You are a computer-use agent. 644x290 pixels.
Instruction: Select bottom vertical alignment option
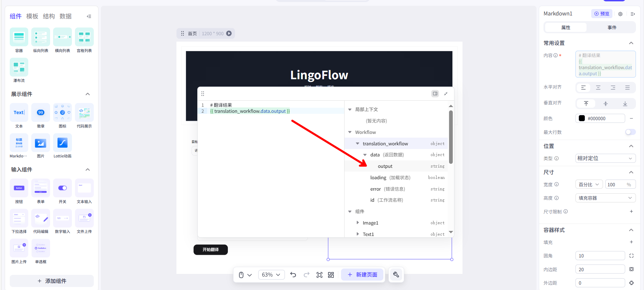[x=625, y=104]
